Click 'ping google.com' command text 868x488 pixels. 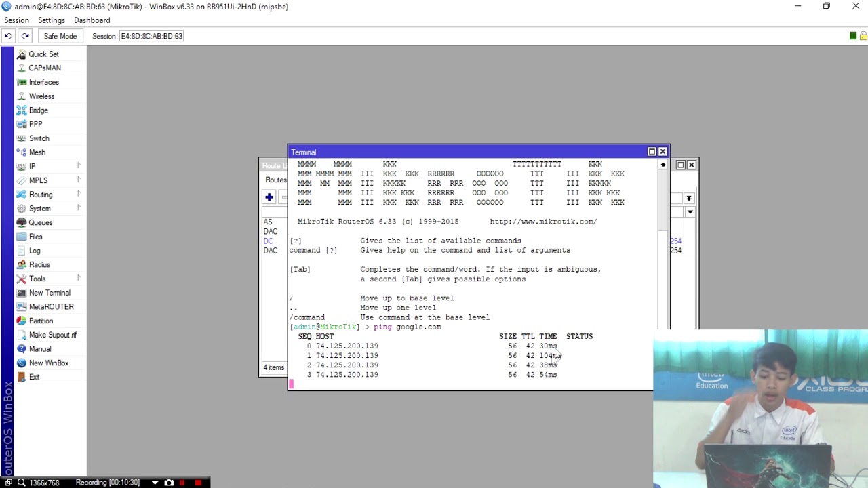[x=407, y=327]
